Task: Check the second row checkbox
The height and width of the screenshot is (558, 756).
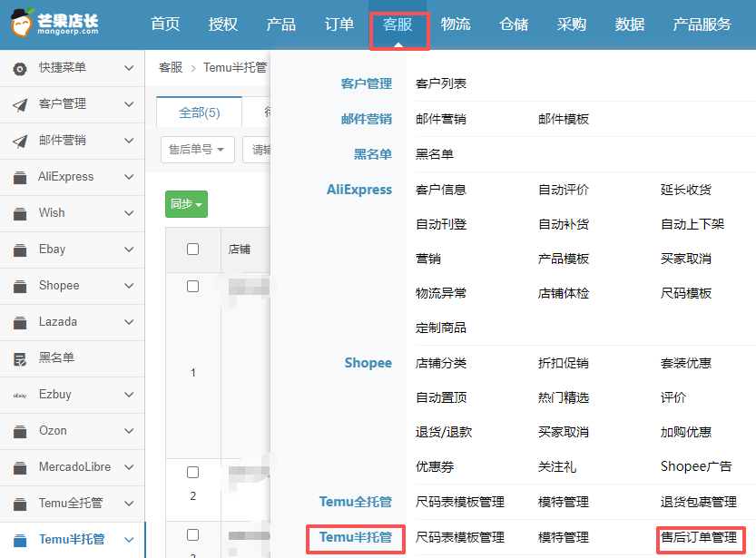Action: click(192, 473)
